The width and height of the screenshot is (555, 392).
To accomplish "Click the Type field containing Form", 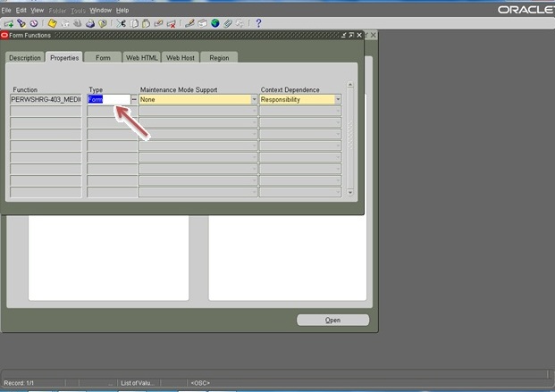I will click(x=109, y=100).
